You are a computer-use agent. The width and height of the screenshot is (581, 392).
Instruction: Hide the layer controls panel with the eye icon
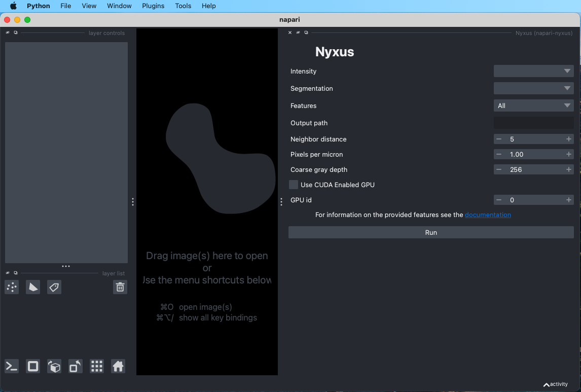(x=8, y=32)
